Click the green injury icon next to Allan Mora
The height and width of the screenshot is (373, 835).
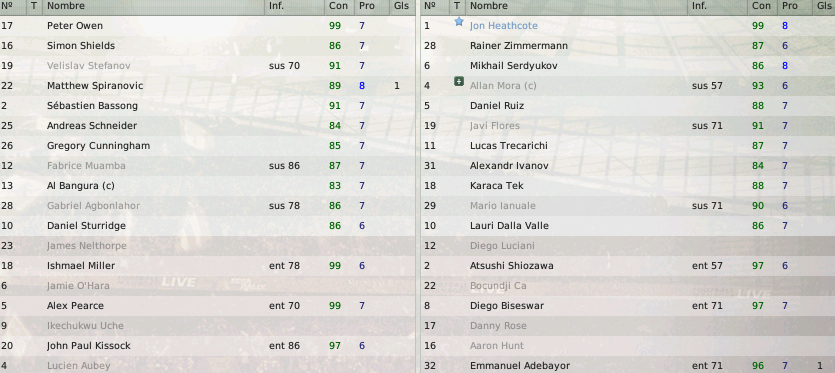459,82
